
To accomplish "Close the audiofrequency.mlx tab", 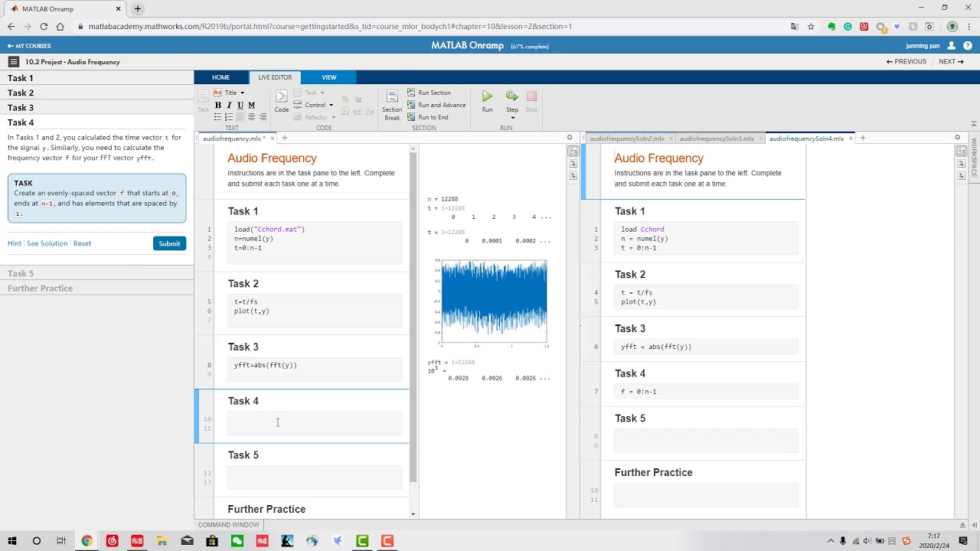I will [271, 139].
